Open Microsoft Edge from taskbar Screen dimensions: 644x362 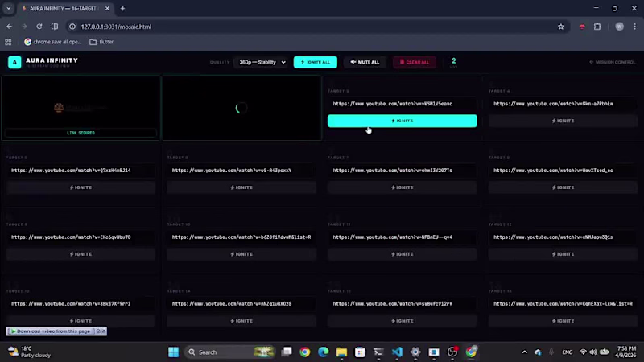pyautogui.click(x=324, y=352)
